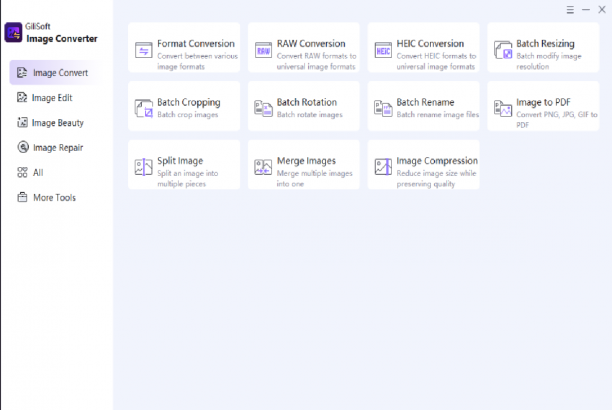Click the Batch Resizing card icon
The height and width of the screenshot is (410, 612).
pyautogui.click(x=503, y=50)
